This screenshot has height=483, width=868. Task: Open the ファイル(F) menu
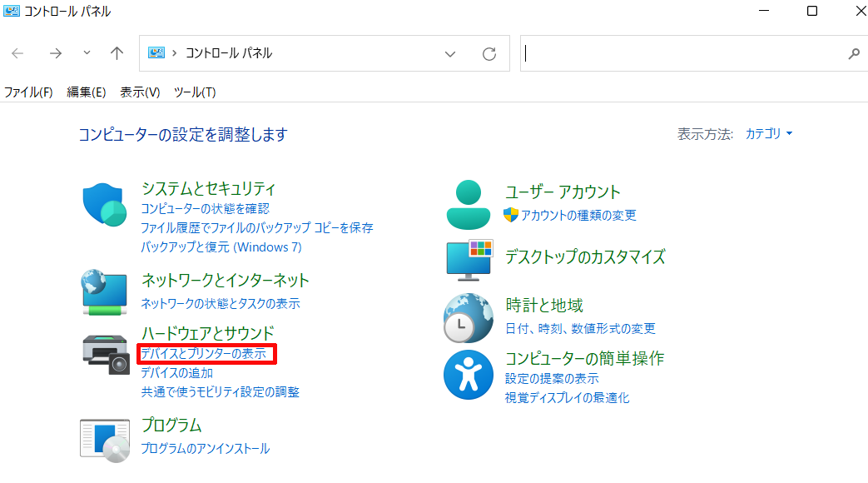pos(29,92)
